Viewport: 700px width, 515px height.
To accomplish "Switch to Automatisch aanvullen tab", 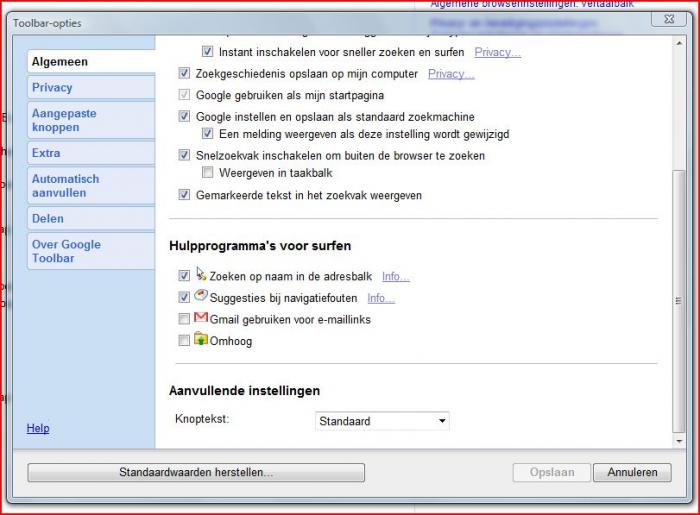I will (91, 186).
